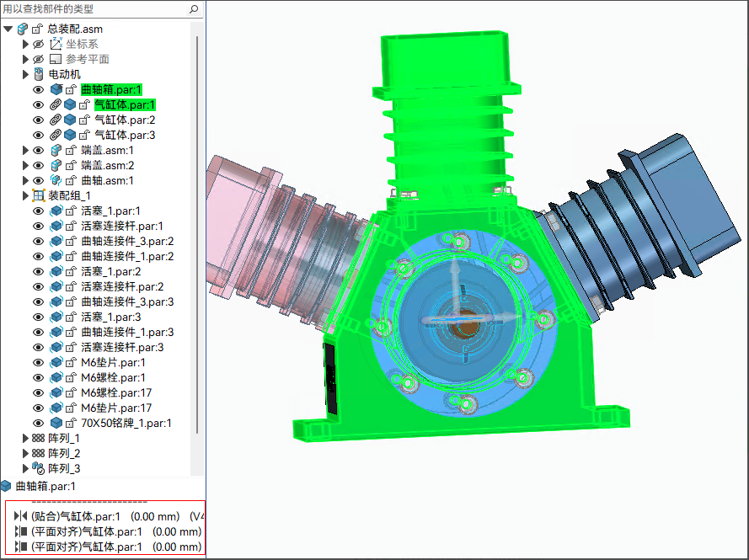
Task: Select 曲轴连接件_1.par:2 in the tree
Action: (127, 256)
